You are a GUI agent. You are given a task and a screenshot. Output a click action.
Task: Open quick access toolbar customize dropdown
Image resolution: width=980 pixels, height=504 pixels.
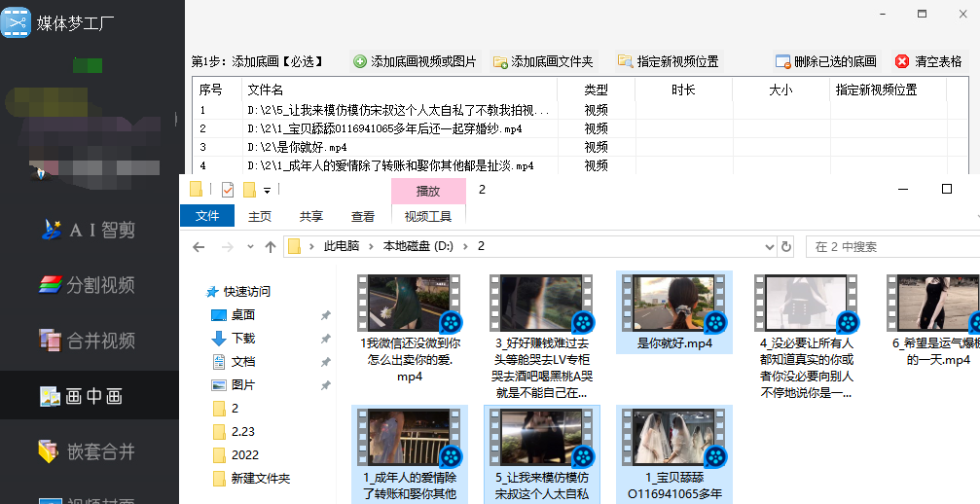click(x=267, y=190)
